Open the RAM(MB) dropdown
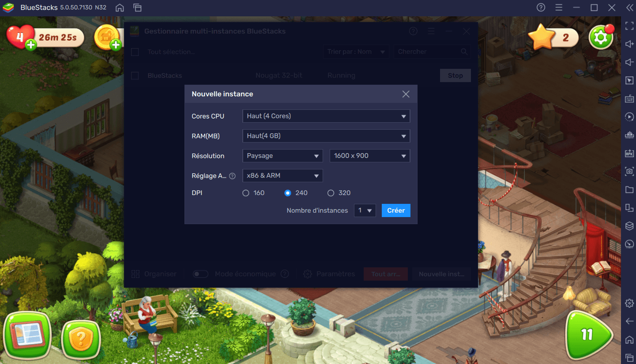Viewport: 636px width, 364px height. point(326,136)
